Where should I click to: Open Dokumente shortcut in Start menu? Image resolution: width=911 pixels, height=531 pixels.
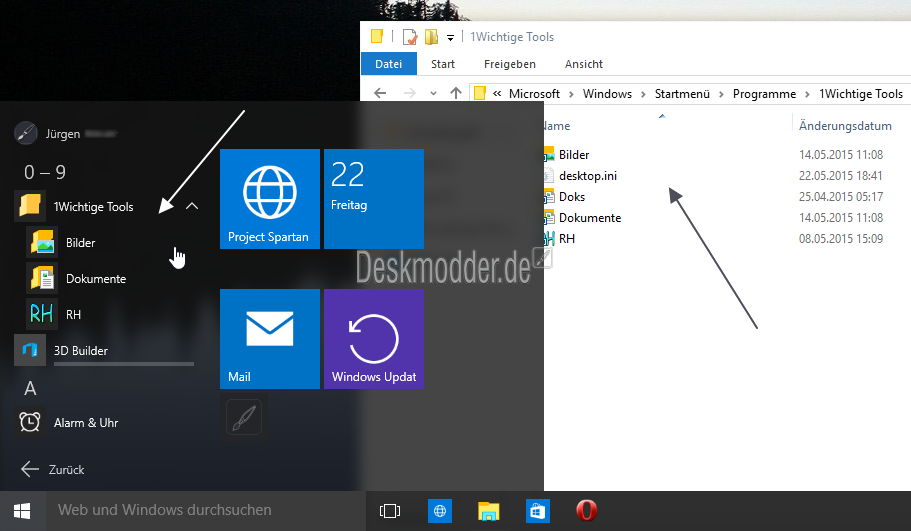96,279
